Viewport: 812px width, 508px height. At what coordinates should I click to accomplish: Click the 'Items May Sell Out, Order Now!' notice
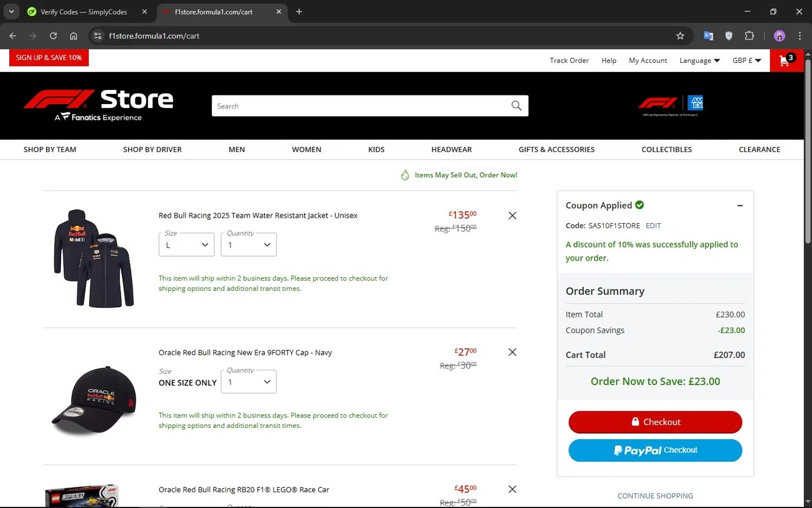coord(459,175)
